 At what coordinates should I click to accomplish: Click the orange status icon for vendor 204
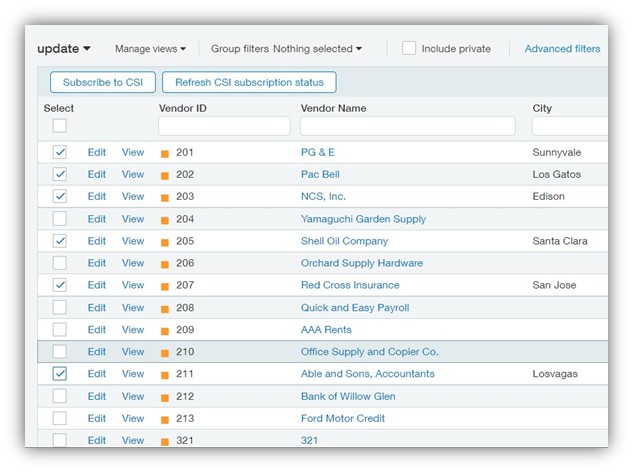(x=165, y=220)
